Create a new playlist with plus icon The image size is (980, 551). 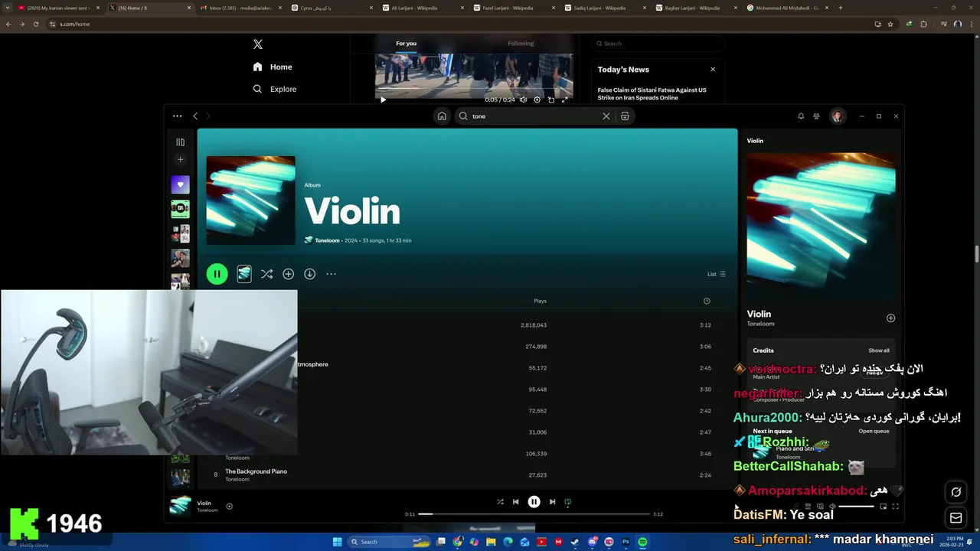[x=180, y=160]
